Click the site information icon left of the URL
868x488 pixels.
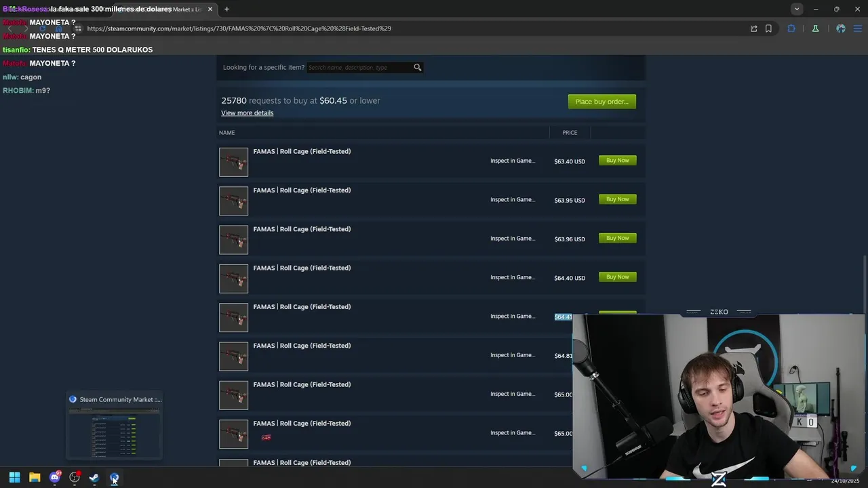[x=78, y=28]
